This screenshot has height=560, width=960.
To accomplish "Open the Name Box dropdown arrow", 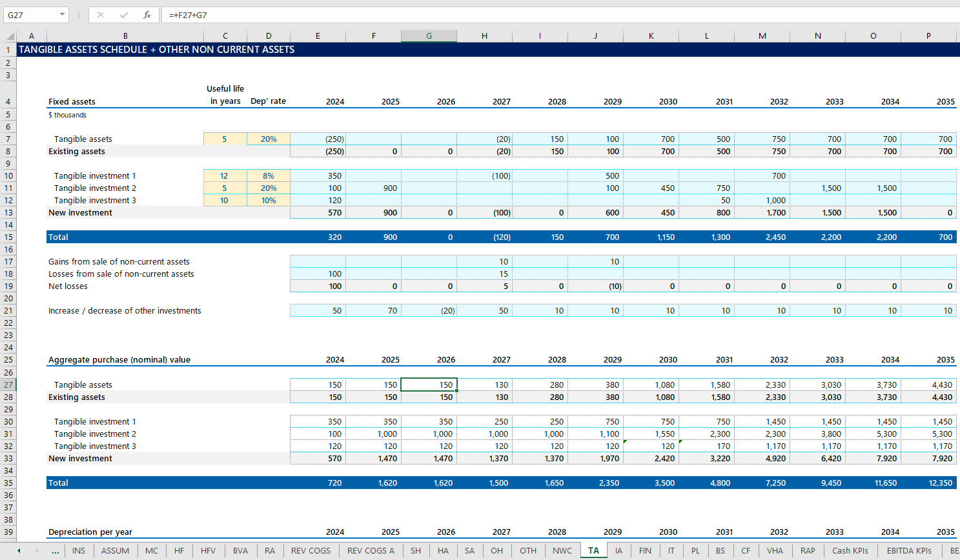I will click(62, 15).
